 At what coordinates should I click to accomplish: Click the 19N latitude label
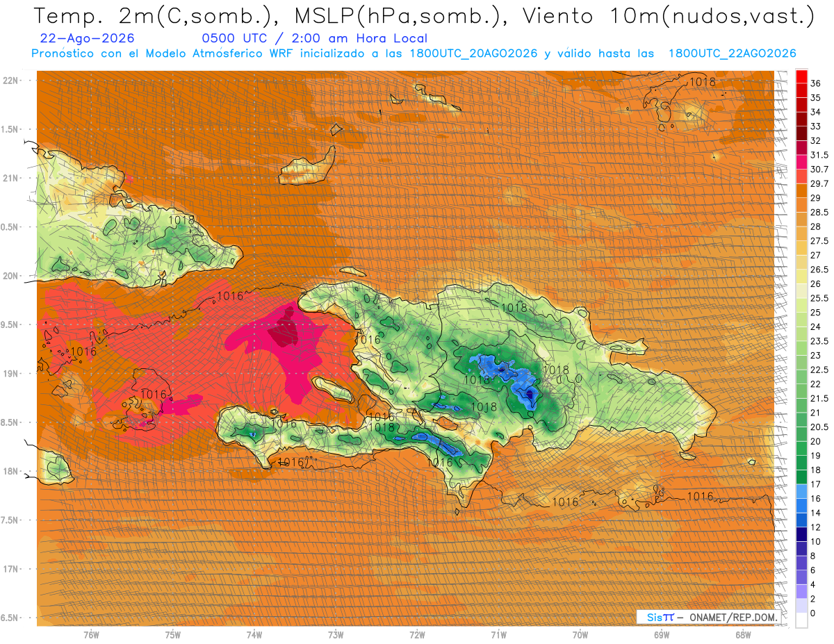coord(10,374)
